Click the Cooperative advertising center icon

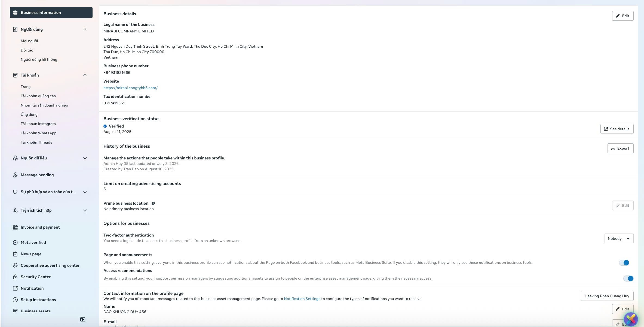click(15, 265)
